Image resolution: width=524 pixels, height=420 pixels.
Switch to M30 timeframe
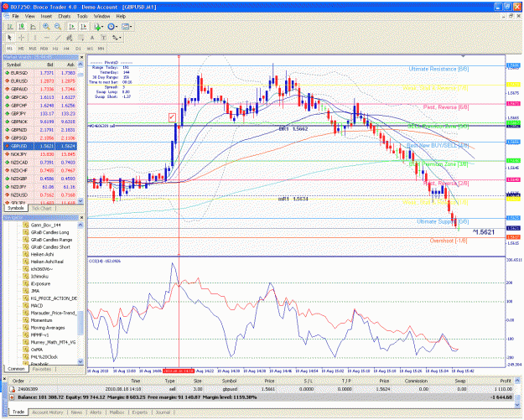pos(44,49)
